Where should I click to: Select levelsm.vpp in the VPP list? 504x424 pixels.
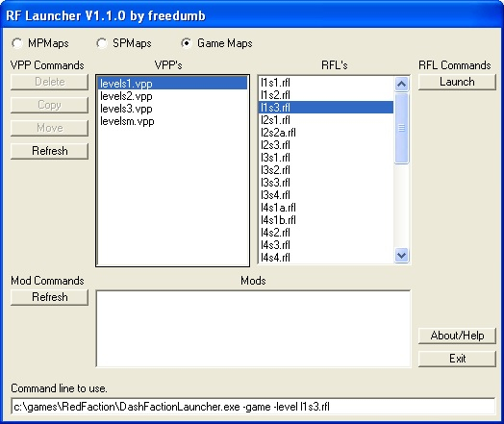172,121
